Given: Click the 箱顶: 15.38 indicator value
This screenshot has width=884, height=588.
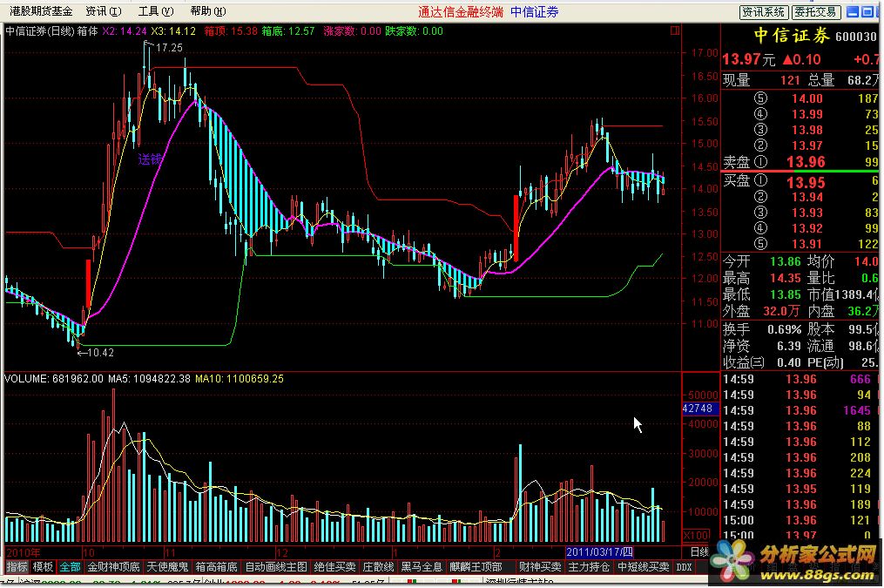Looking at the screenshot, I should coord(231,31).
